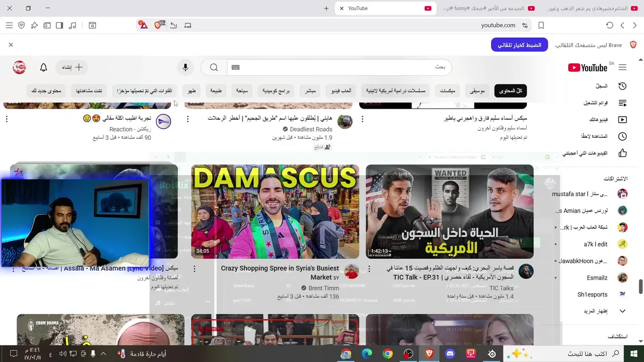Click site settings icon in address bar
Viewport: 644px width, 362px height.
(x=525, y=25)
